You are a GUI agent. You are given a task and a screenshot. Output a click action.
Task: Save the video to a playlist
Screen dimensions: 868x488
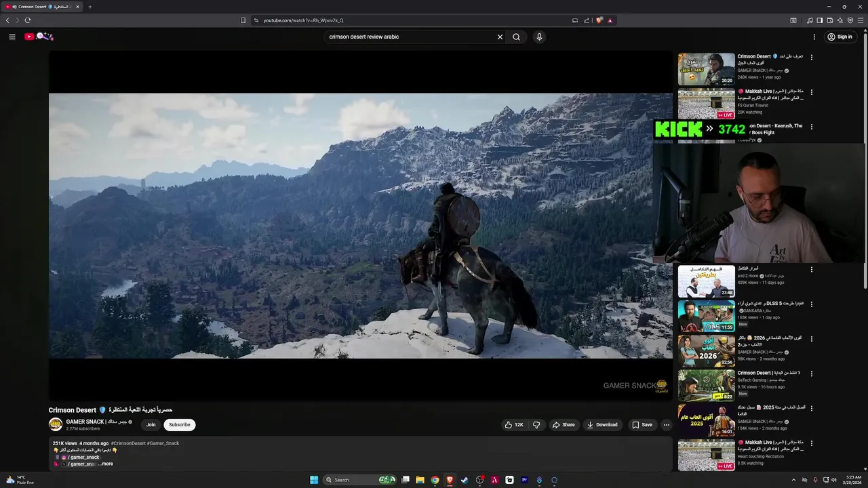pos(642,425)
